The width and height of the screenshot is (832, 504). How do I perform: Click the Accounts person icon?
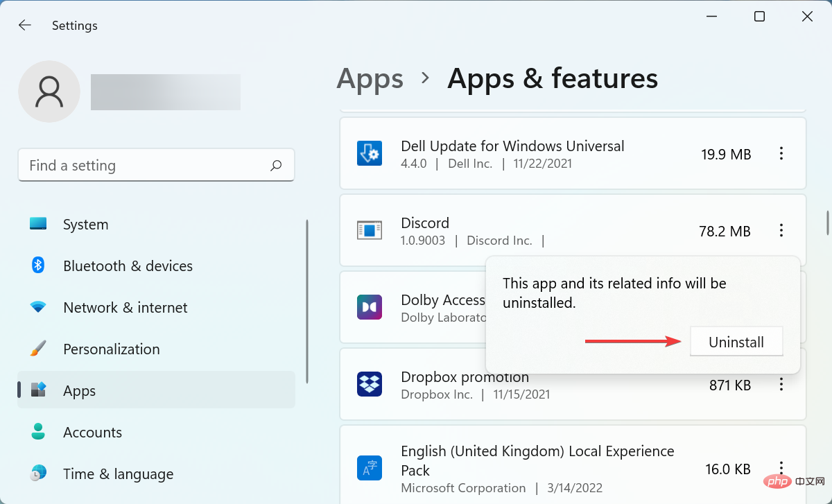[x=38, y=431]
